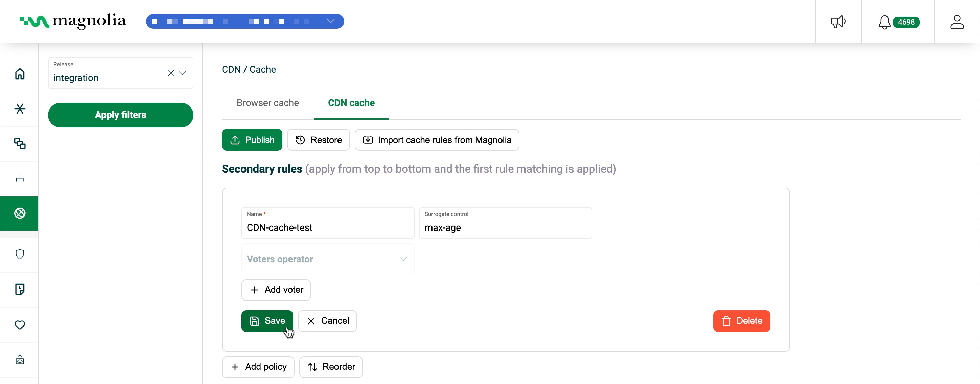Screen dimensions: 980x384
Task: Select the asterisk tool in the sidebar
Action: point(19,109)
